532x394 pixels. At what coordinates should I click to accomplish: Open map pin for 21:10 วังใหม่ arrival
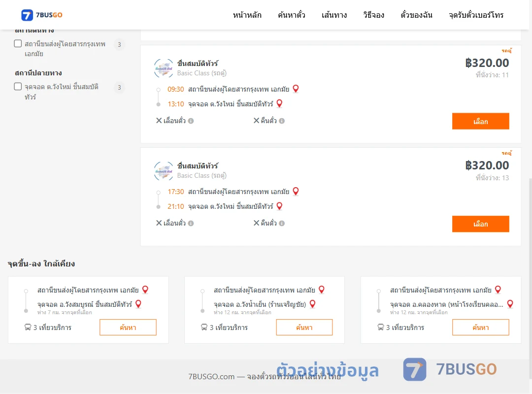coord(280,206)
